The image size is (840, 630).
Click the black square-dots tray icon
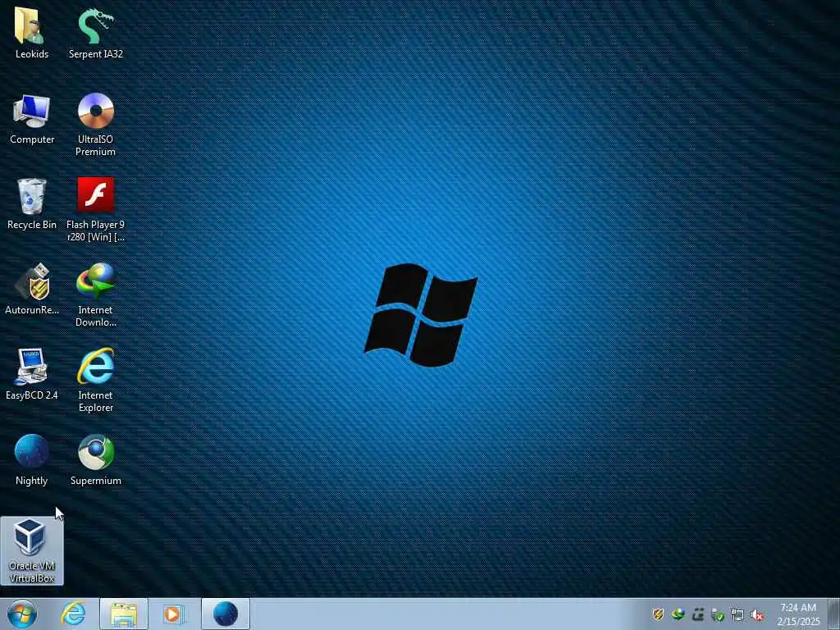coord(697,614)
